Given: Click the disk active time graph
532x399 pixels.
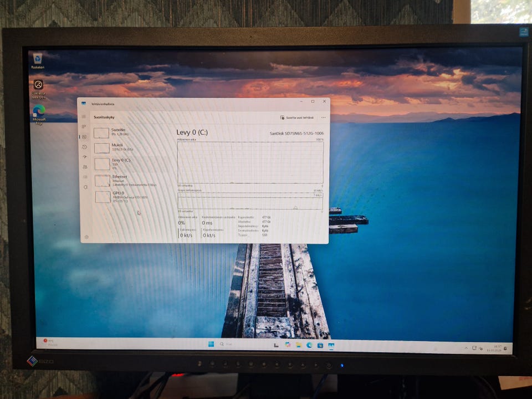Looking at the screenshot, I should [x=250, y=162].
